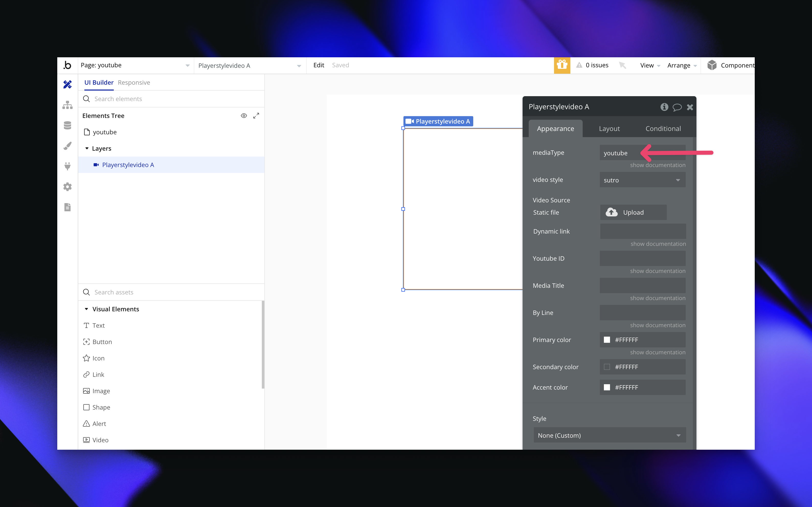This screenshot has height=507, width=812.
Task: Click the cursor pointer icon in top bar
Action: tap(622, 65)
